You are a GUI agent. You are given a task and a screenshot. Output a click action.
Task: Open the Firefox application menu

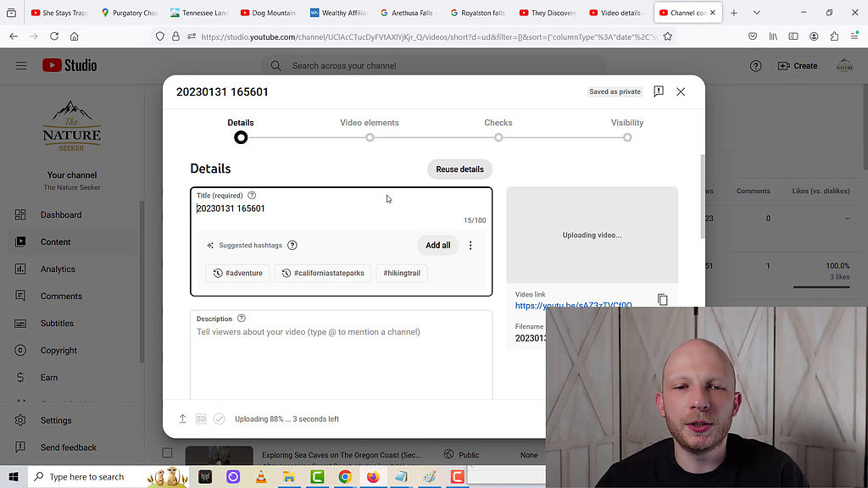pyautogui.click(x=854, y=36)
